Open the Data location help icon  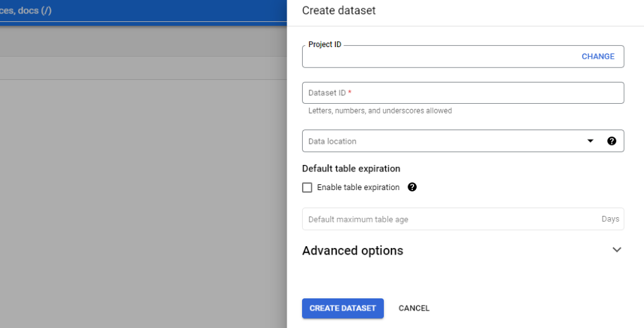click(x=612, y=141)
